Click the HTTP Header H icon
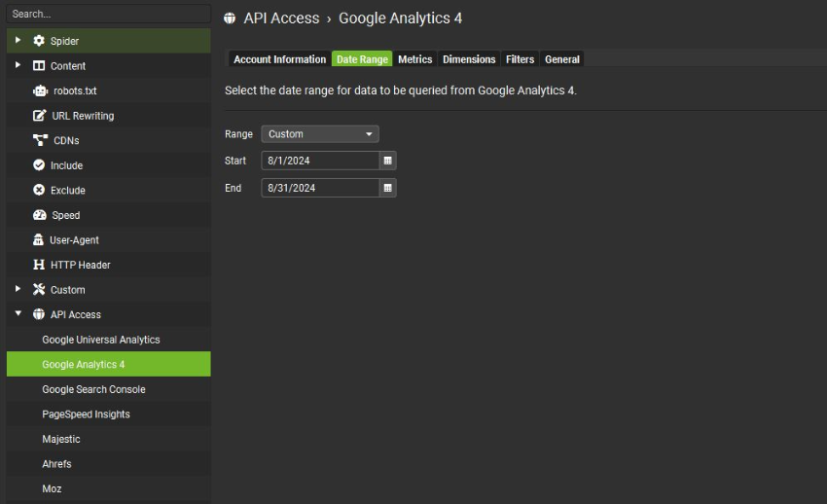This screenshot has width=827, height=504. point(39,265)
